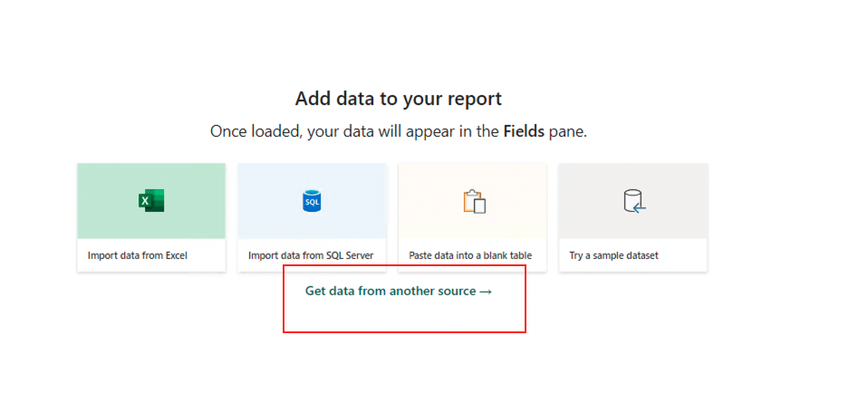Click the blue SQL database icon
Image resolution: width=868 pixels, height=402 pixels.
tap(312, 201)
